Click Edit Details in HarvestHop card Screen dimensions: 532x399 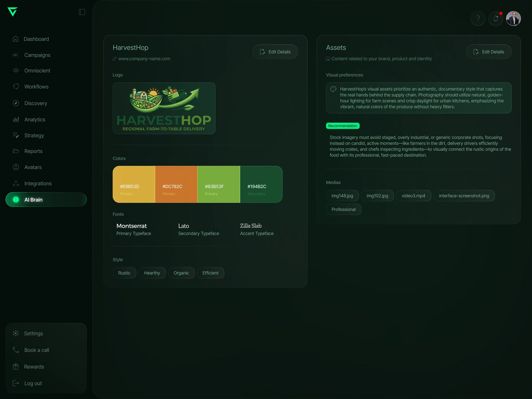[275, 52]
